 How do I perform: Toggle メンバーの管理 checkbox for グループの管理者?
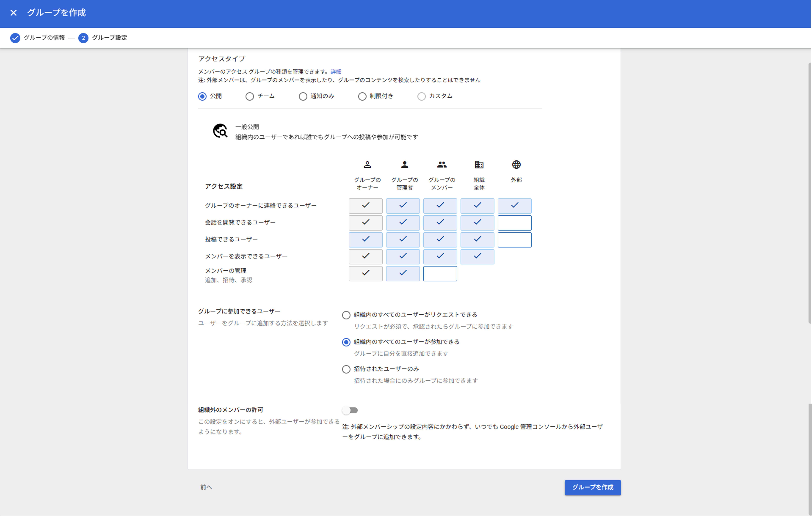[403, 273]
